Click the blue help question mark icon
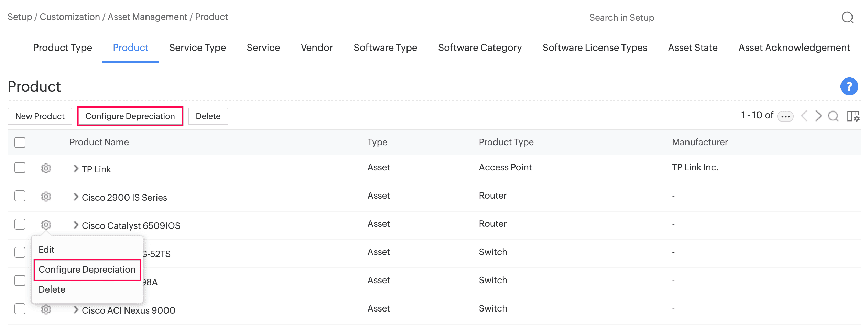The height and width of the screenshot is (327, 868). (849, 86)
